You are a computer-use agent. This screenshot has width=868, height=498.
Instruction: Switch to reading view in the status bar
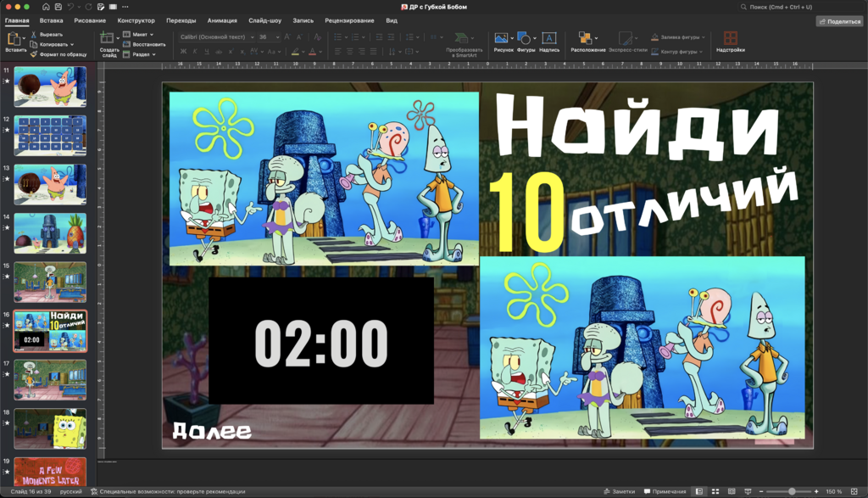pyautogui.click(x=732, y=491)
